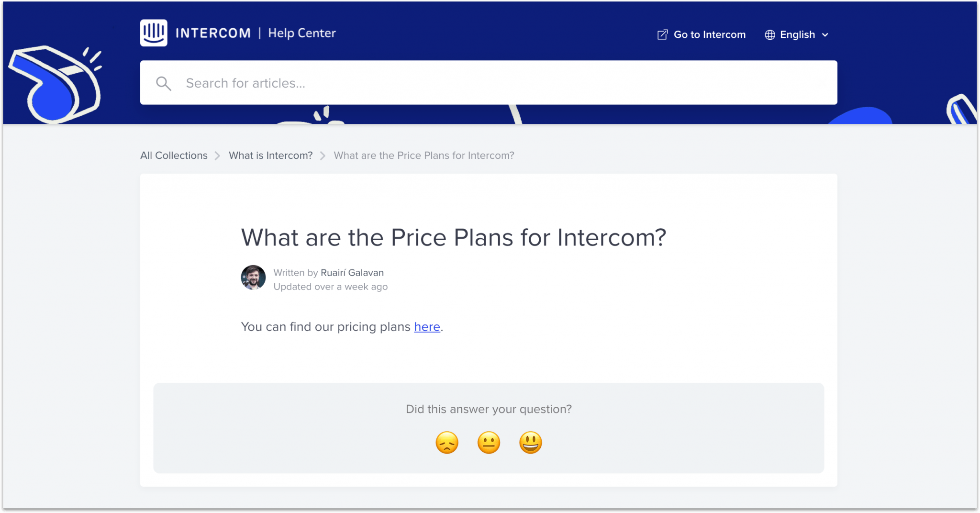This screenshot has width=980, height=513.
Task: Click the INTERCOM wordmark text
Action: [x=213, y=33]
